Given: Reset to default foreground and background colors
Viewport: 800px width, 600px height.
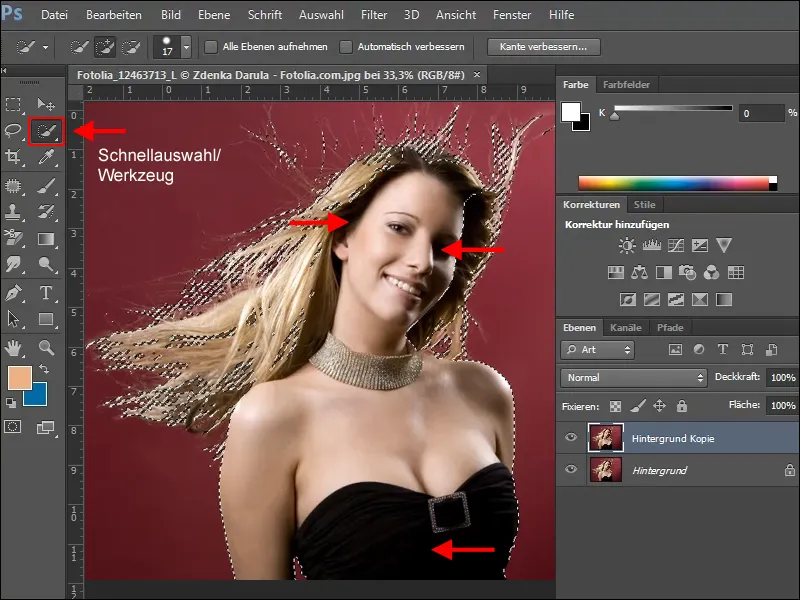Looking at the screenshot, I should click(x=11, y=403).
